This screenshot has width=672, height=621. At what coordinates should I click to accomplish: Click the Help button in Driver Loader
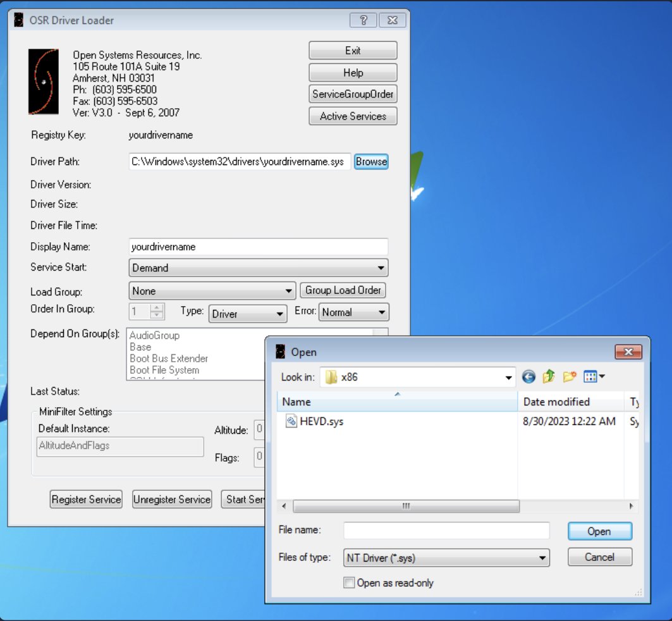click(353, 73)
